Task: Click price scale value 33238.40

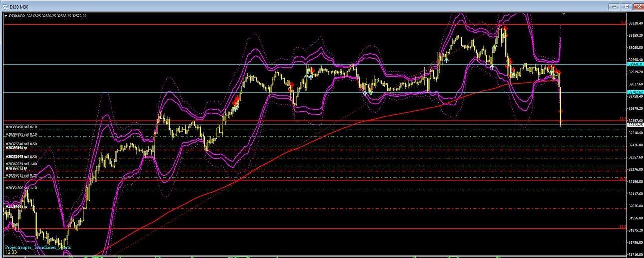Action: (635, 23)
